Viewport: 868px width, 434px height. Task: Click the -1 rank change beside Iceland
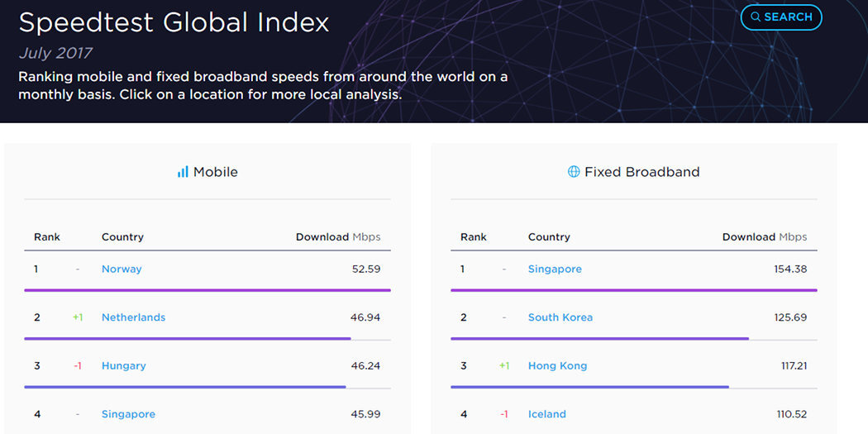pyautogui.click(x=503, y=414)
